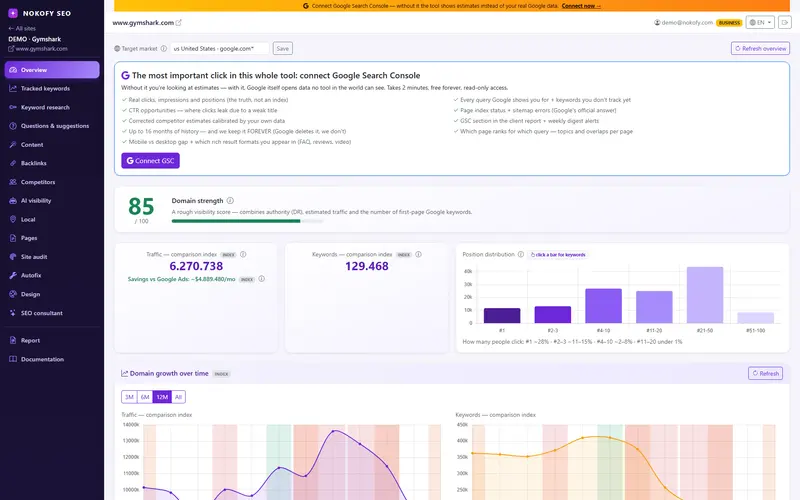Select the 6M time range
Image resolution: width=800 pixels, height=500 pixels.
(x=145, y=397)
